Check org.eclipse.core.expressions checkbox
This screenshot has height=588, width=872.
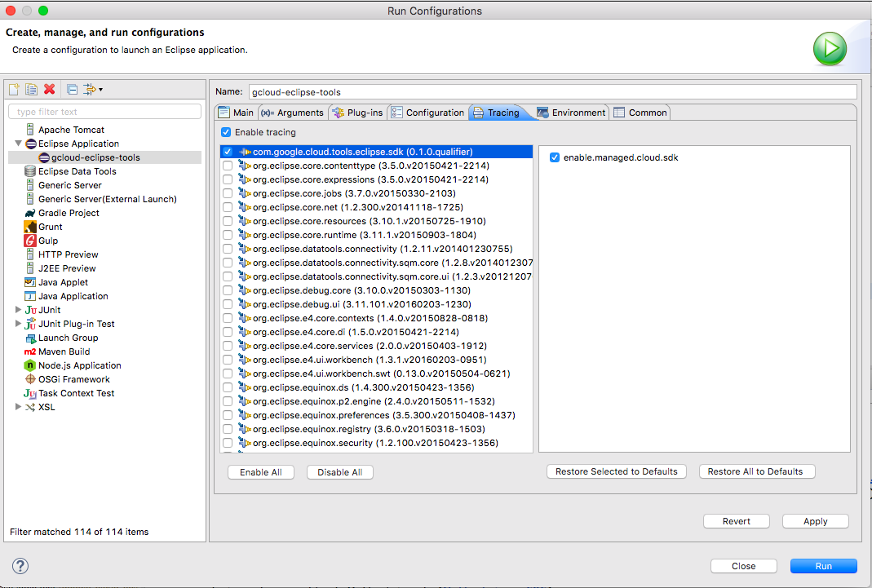[x=228, y=179]
